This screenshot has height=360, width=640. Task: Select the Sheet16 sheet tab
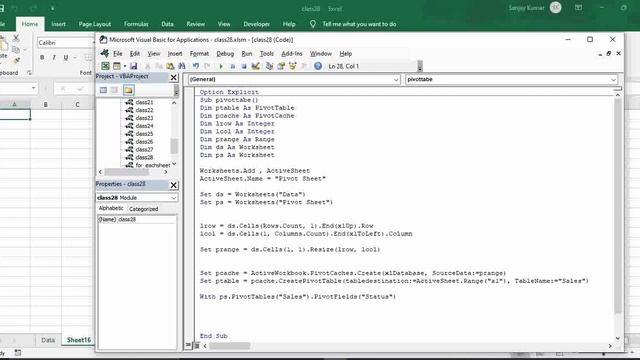tap(79, 340)
